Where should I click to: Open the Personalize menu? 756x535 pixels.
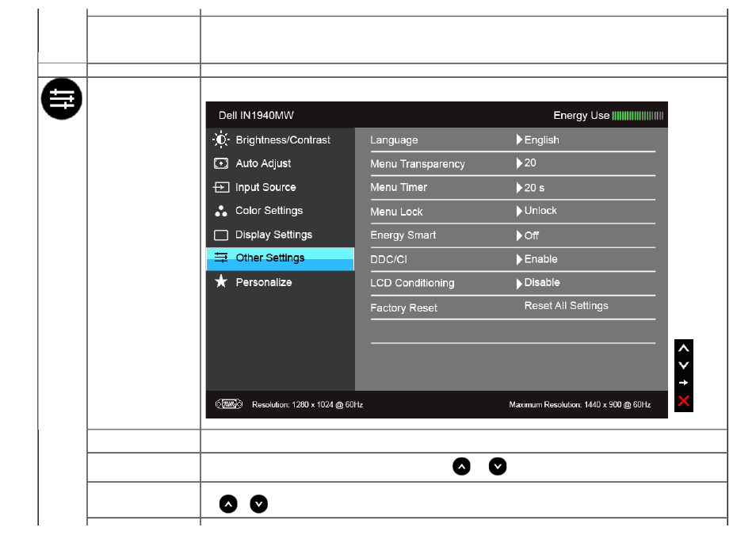[x=280, y=282]
